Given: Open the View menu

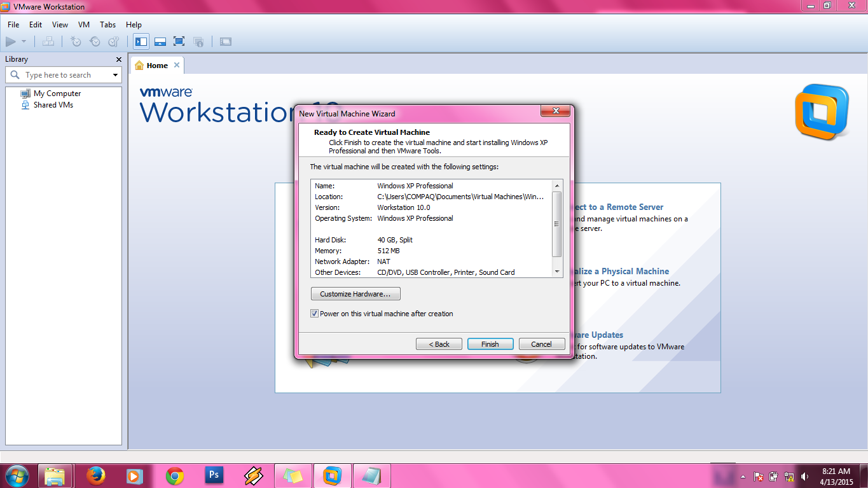Looking at the screenshot, I should (x=60, y=25).
